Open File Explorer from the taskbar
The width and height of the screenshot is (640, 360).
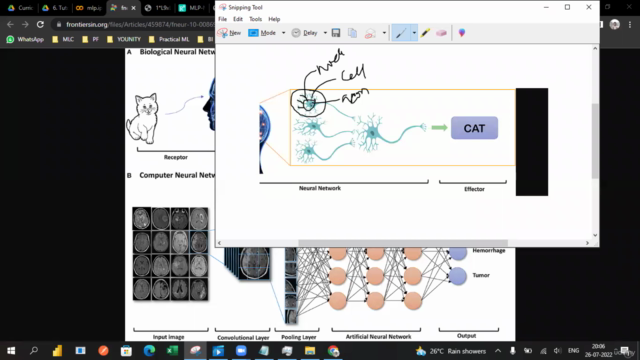point(310,351)
